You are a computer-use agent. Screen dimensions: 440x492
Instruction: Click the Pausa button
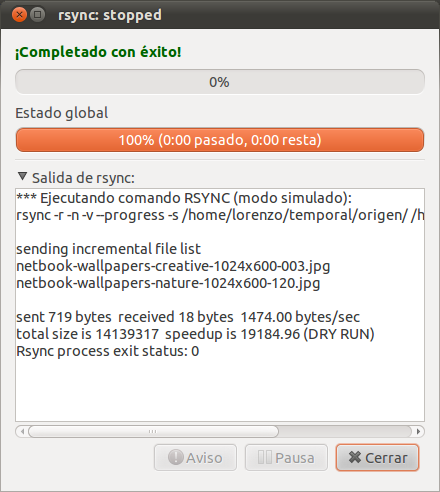[286, 457]
